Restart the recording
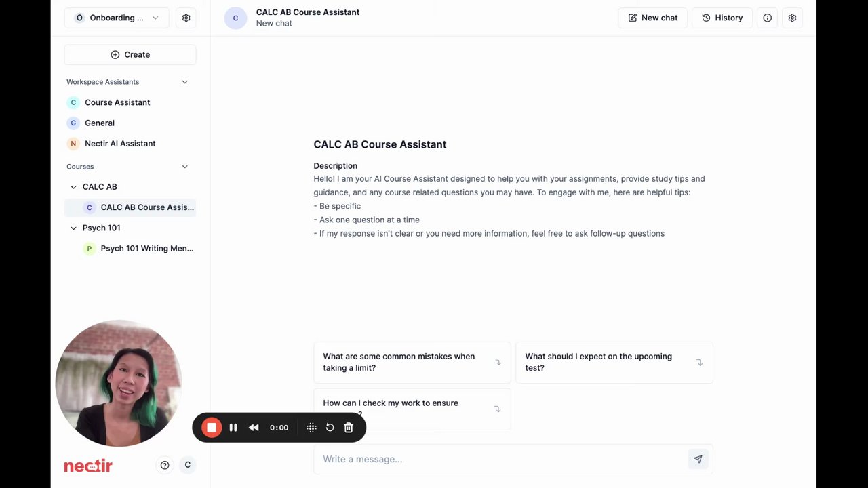This screenshot has height=488, width=868. click(x=330, y=428)
